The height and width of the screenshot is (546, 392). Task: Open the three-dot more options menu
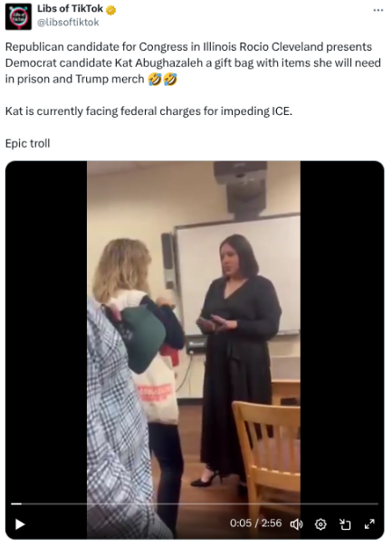tap(378, 10)
